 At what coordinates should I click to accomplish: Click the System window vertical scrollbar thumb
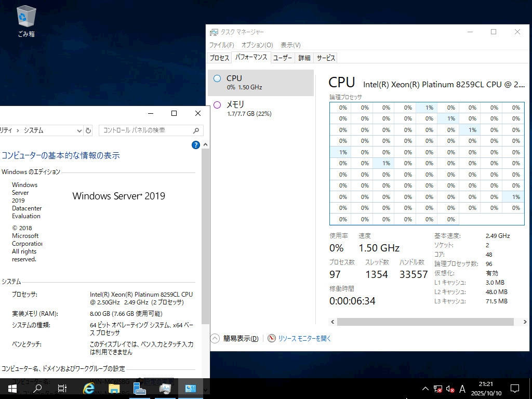205,236
